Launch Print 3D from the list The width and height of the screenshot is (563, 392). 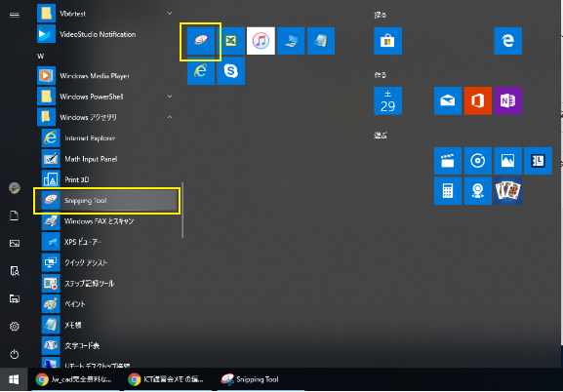coord(109,179)
